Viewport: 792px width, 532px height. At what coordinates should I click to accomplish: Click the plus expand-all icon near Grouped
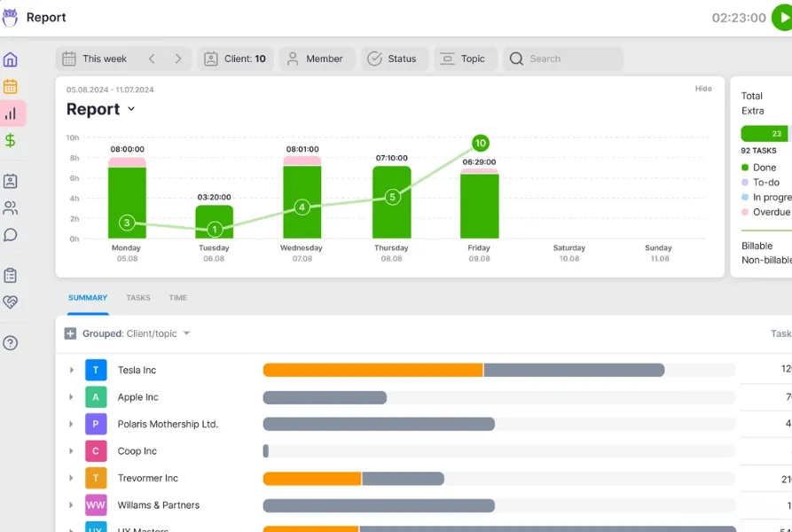tap(70, 333)
